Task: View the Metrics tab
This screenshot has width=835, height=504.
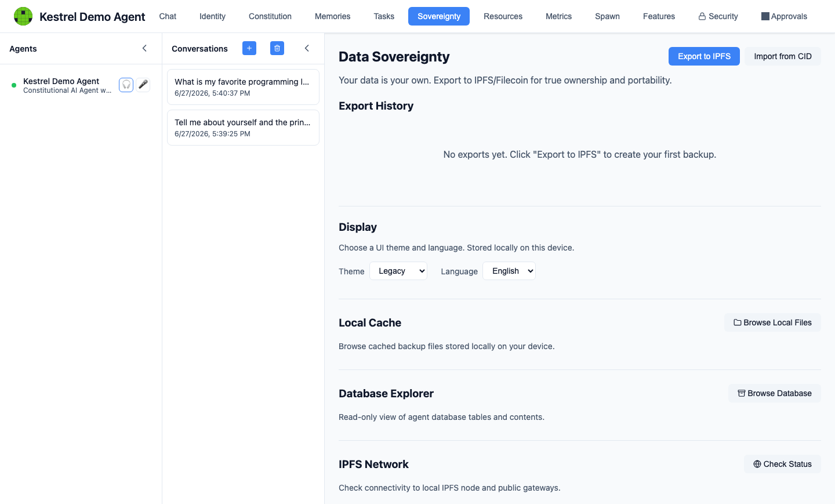Action: [x=558, y=16]
